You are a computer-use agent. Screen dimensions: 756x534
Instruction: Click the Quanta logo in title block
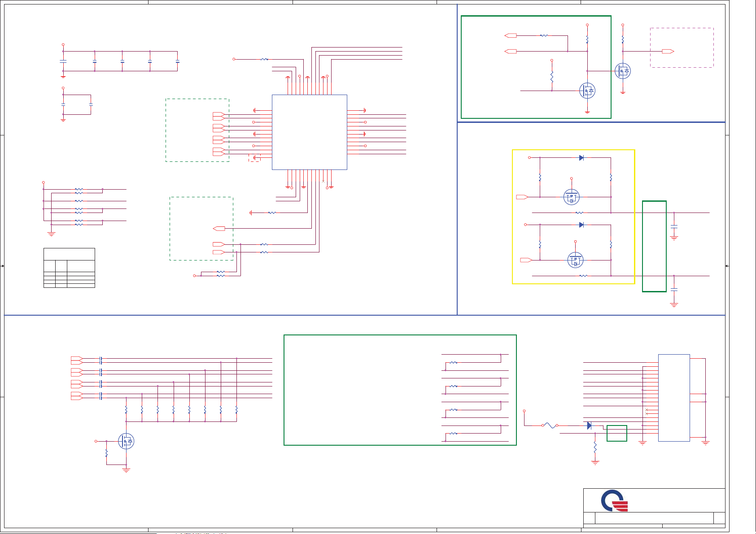pos(614,501)
